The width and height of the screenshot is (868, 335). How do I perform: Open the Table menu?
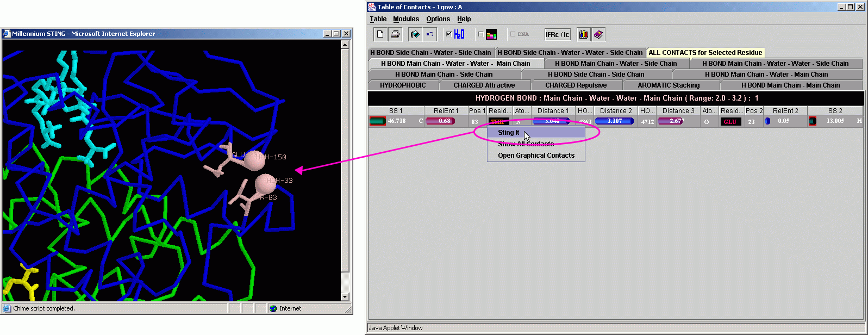click(378, 19)
